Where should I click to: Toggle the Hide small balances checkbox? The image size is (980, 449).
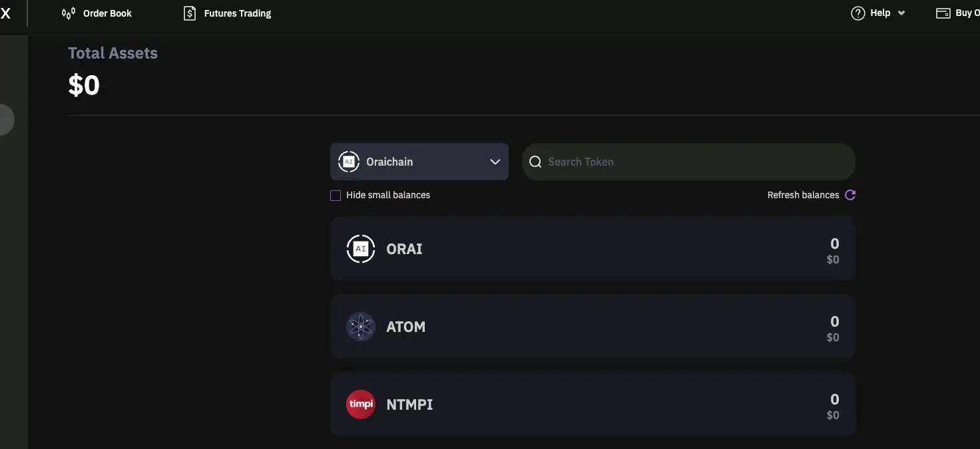click(x=336, y=196)
